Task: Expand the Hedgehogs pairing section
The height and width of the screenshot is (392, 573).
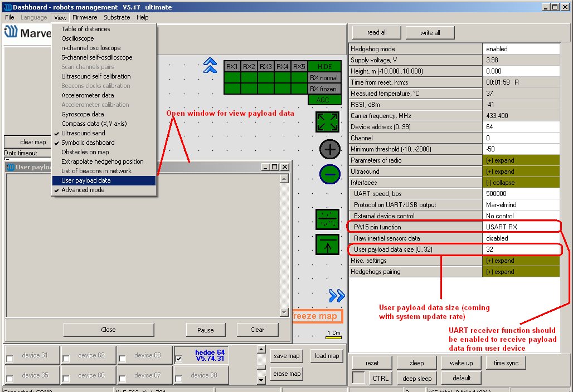Action: pos(521,272)
